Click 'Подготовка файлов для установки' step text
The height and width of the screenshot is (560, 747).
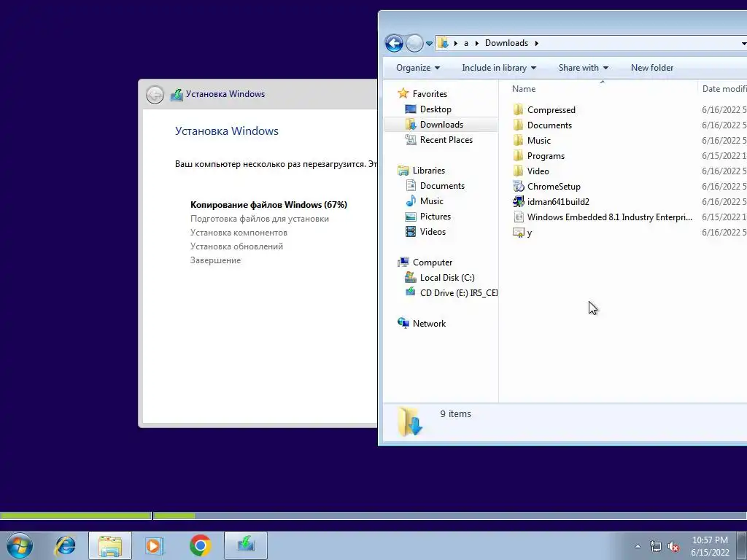point(260,219)
